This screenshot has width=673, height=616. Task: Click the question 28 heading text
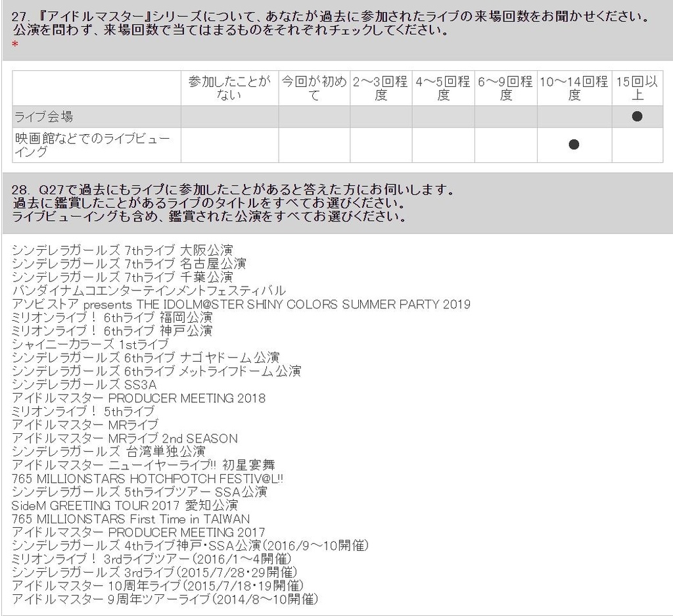pyautogui.click(x=233, y=202)
